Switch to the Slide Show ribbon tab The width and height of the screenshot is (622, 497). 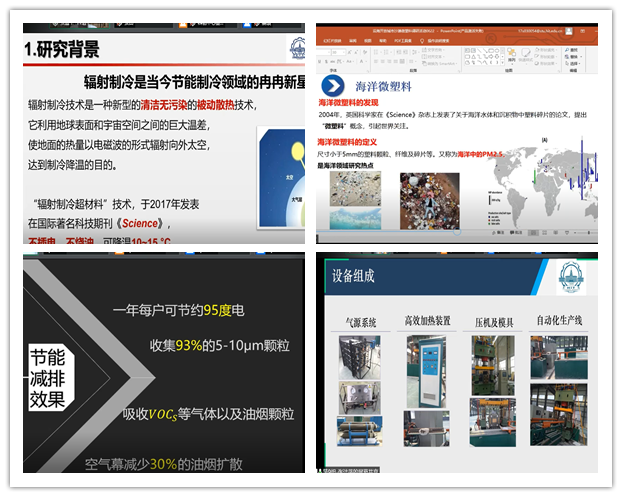click(x=332, y=41)
